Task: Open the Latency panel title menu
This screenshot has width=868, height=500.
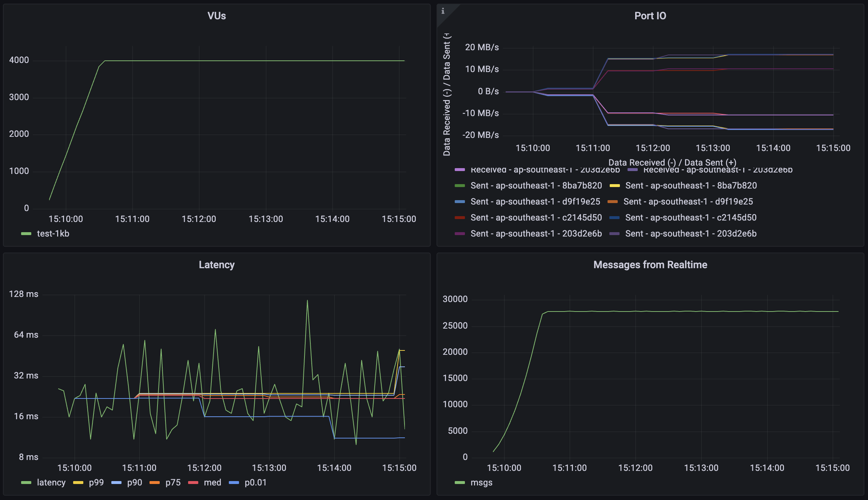Action: click(217, 265)
